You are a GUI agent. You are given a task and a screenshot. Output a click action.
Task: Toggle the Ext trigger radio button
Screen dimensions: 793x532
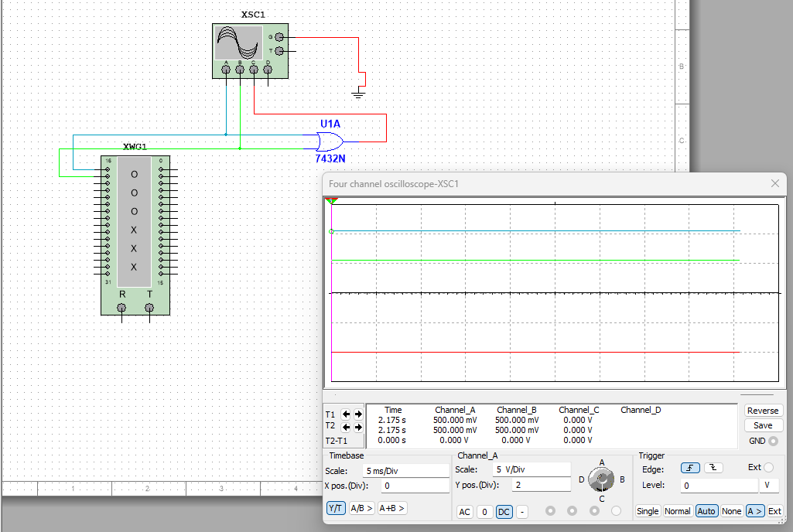(x=769, y=467)
